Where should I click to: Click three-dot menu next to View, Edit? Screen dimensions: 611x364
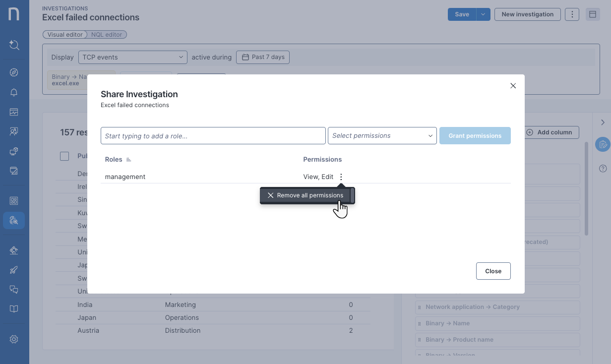(x=341, y=177)
